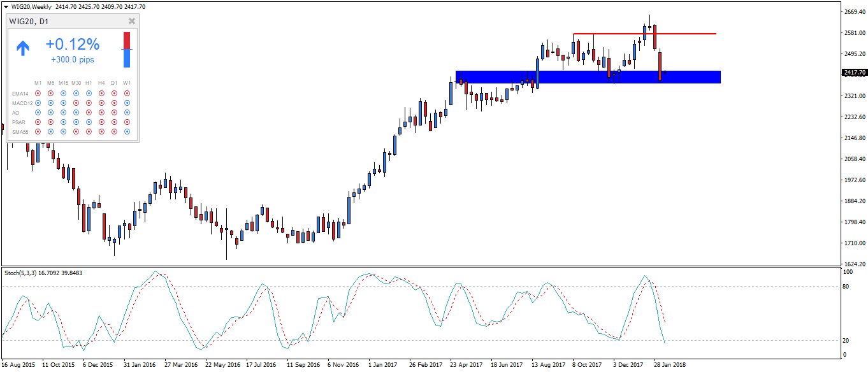Select the red horizontal resistance line
Screen dimensions: 868x372
click(x=644, y=34)
